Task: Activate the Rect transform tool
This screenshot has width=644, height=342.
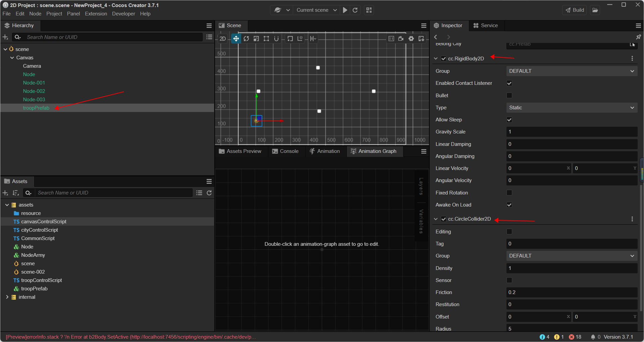Action: [266, 39]
